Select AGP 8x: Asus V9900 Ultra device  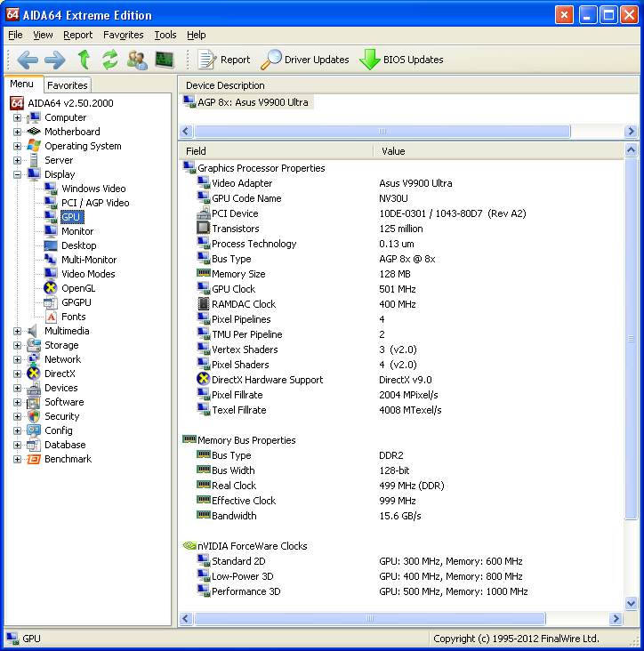point(247,102)
